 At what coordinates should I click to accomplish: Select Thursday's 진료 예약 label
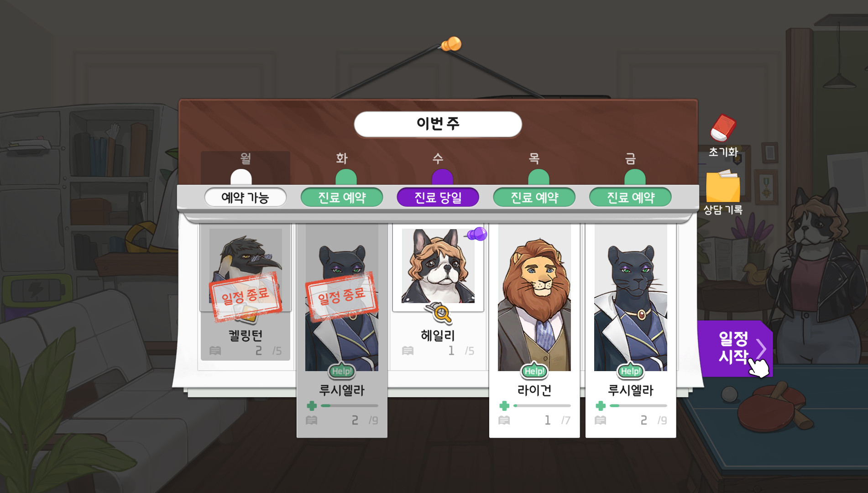(x=534, y=197)
